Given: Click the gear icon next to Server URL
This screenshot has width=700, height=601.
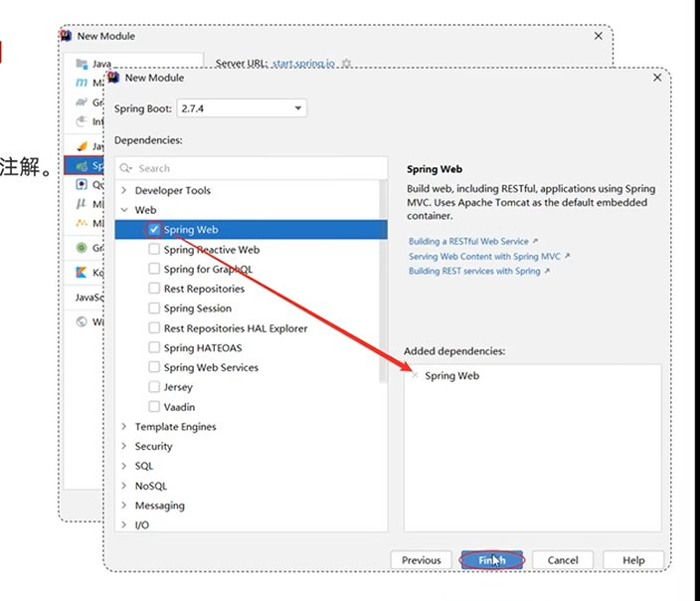Looking at the screenshot, I should [x=346, y=64].
